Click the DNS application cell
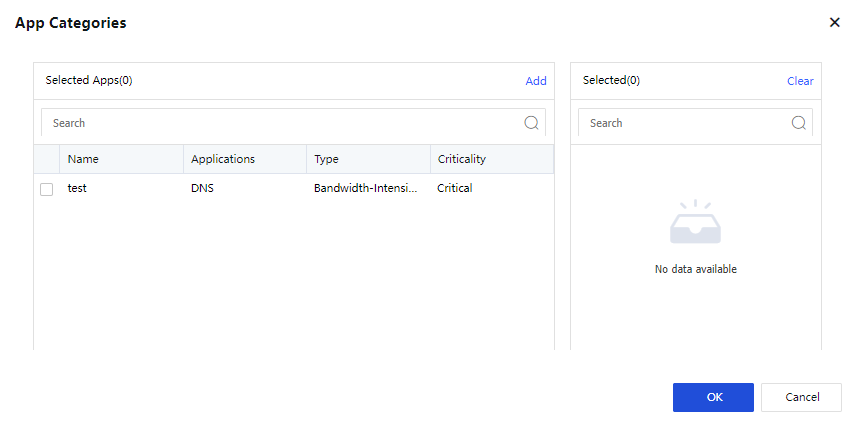 202,188
